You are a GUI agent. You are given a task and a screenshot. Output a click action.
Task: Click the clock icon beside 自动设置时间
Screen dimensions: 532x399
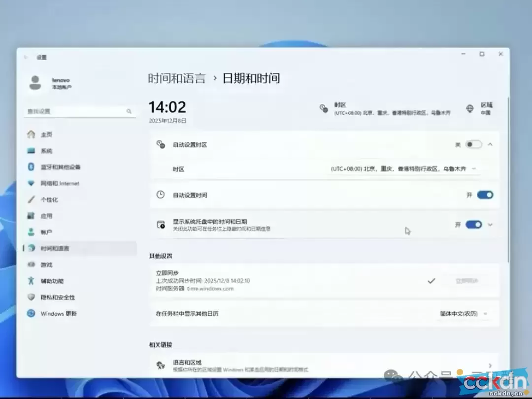[x=161, y=195]
